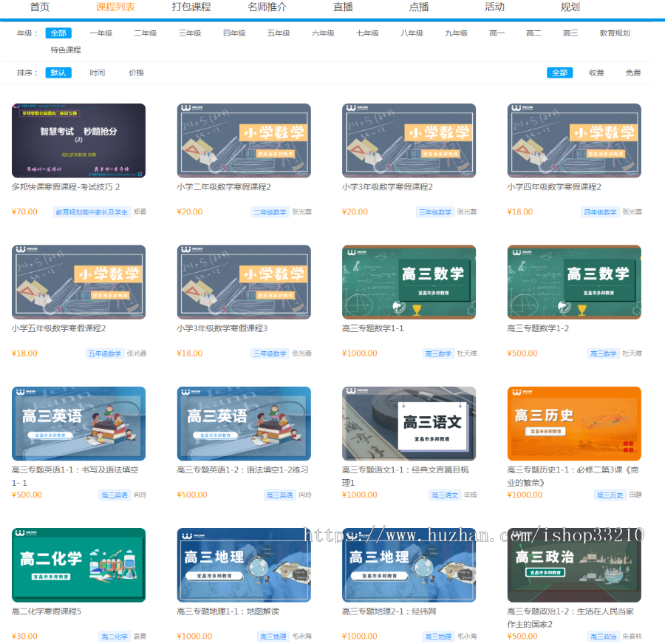
Task: Open the 活动 page
Action: point(494,7)
